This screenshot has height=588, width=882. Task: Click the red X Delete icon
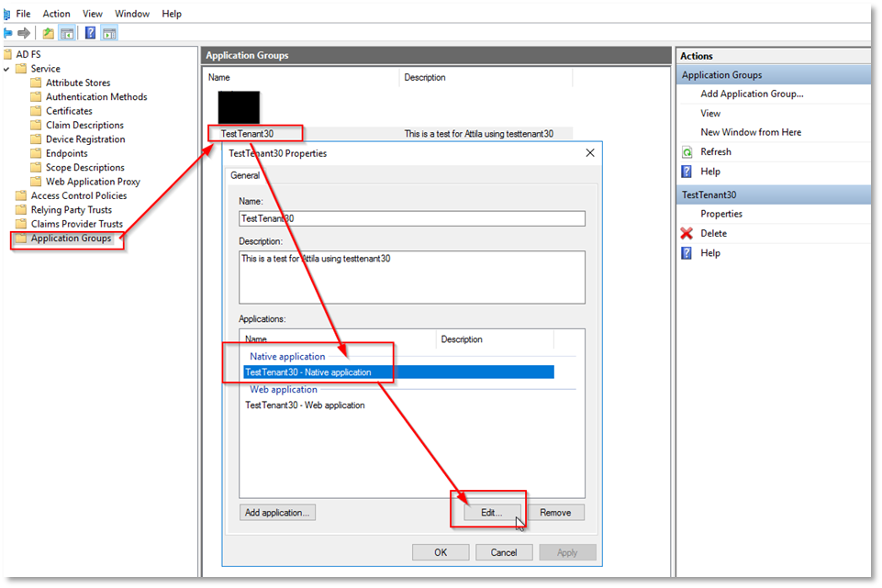[687, 233]
